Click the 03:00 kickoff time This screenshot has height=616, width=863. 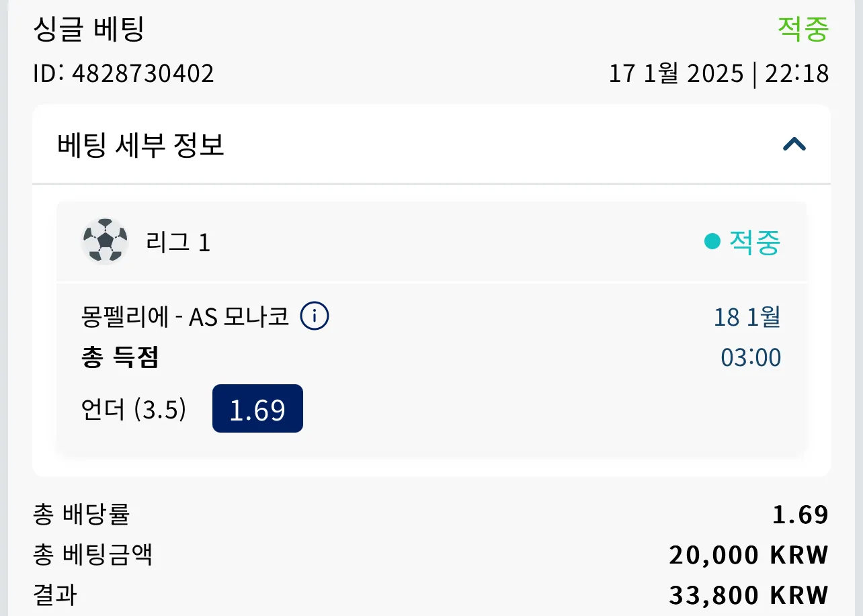751,357
